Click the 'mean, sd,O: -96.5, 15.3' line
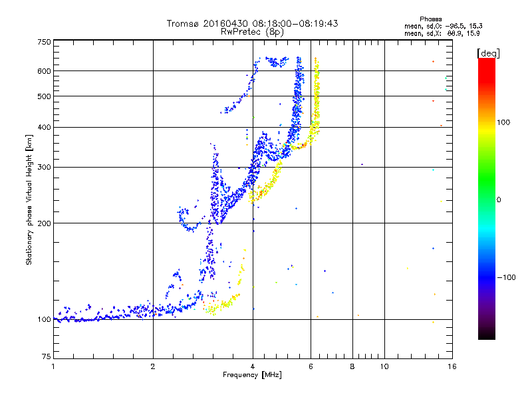Screen dimensions: 532x399 [444, 26]
